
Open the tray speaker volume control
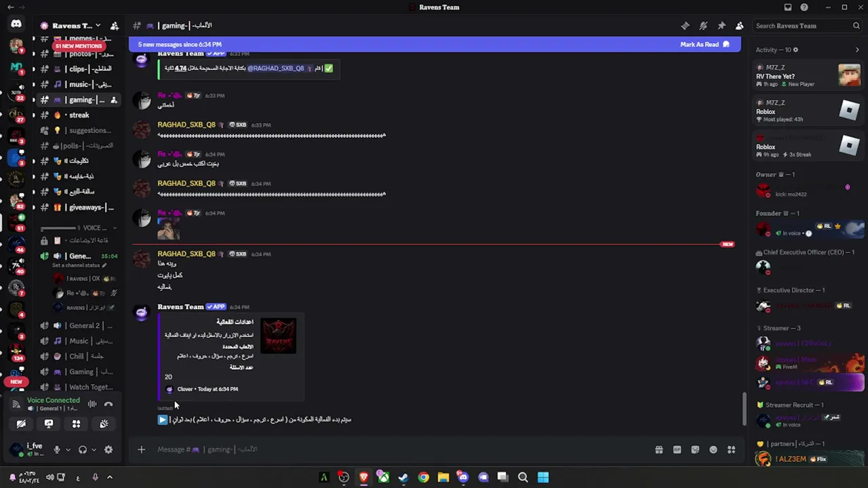point(50,477)
